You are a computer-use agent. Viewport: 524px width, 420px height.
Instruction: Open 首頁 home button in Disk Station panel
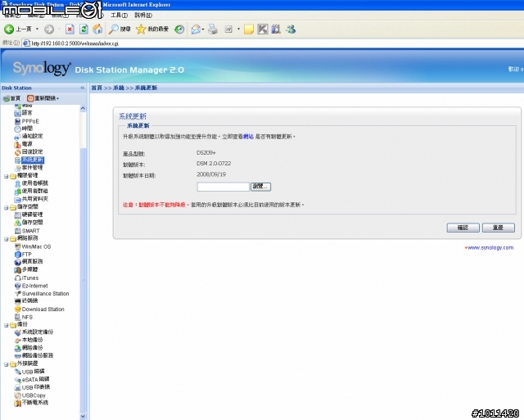click(x=11, y=98)
